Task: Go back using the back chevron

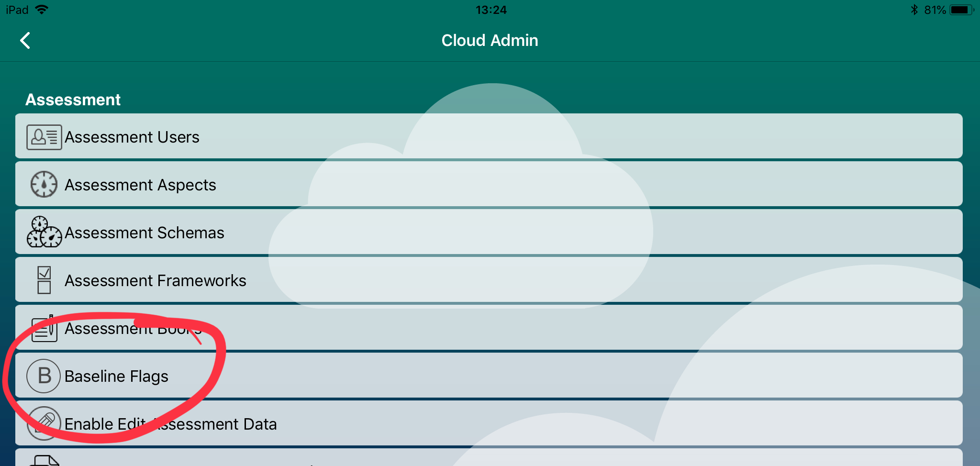Action: pyautogui.click(x=25, y=41)
